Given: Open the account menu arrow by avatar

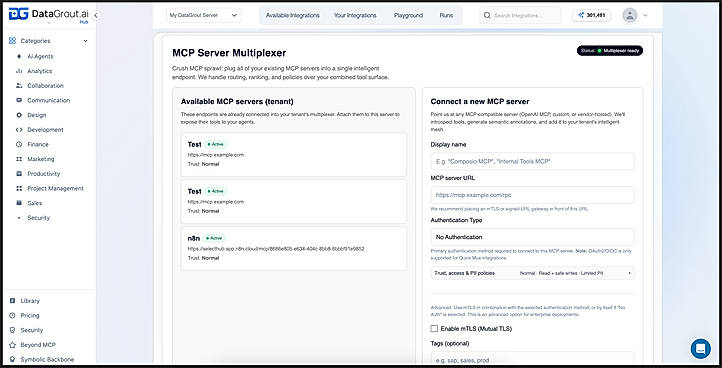Looking at the screenshot, I should pyautogui.click(x=645, y=15).
